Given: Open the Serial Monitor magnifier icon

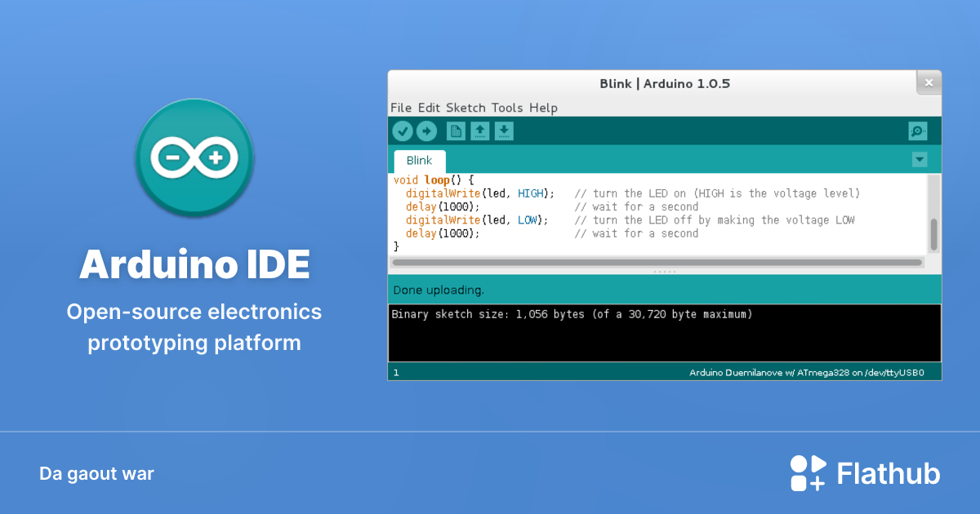Looking at the screenshot, I should point(917,131).
